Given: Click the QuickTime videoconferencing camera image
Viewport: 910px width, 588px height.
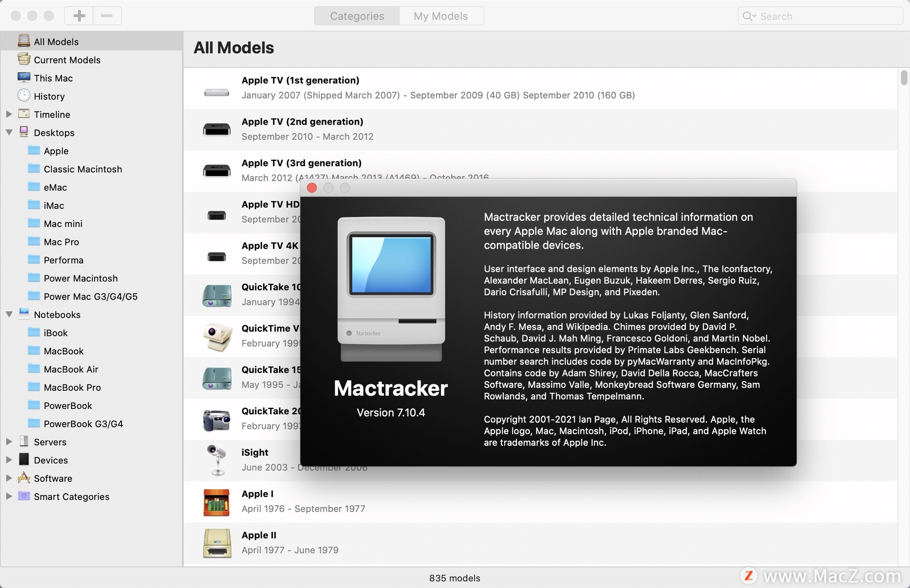Looking at the screenshot, I should click(x=218, y=336).
